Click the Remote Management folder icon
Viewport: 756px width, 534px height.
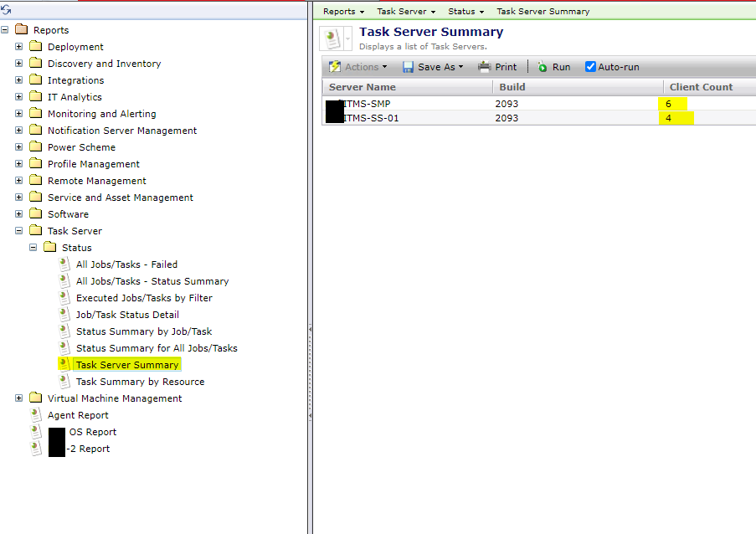35,180
